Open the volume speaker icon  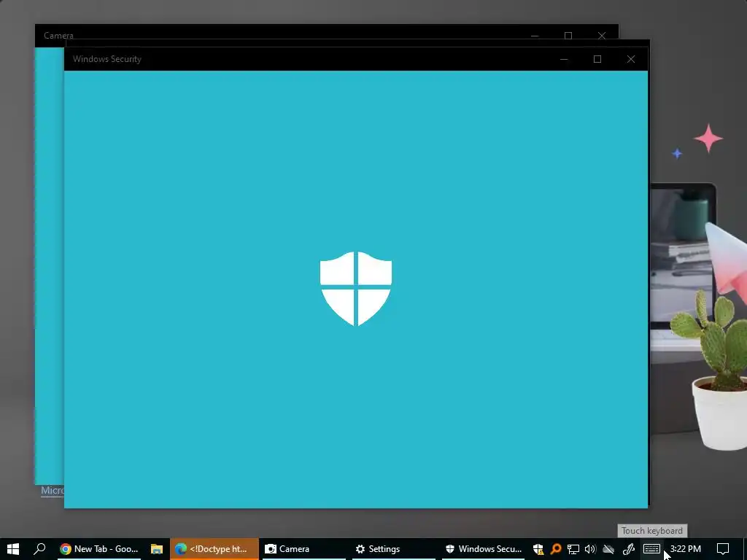(591, 549)
